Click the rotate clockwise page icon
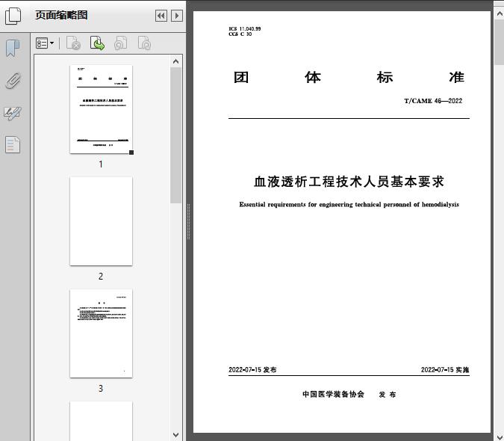The height and width of the screenshot is (441, 504). [x=144, y=43]
